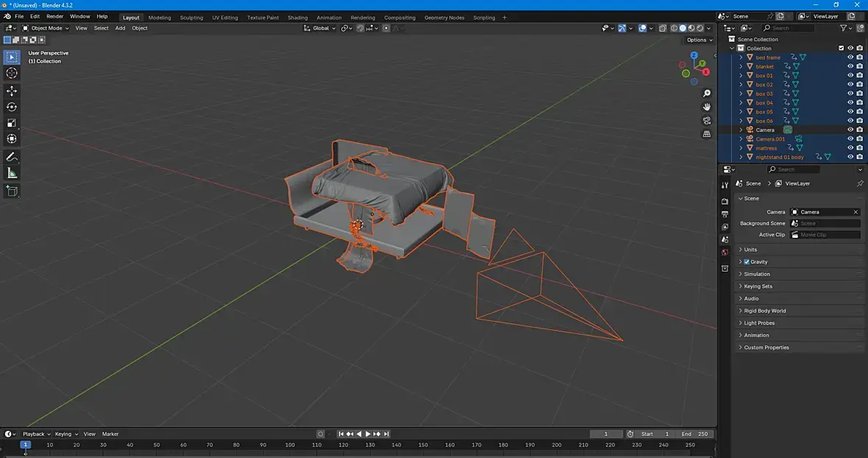The width and height of the screenshot is (868, 458).
Task: Click the outliner search field
Action: pyautogui.click(x=789, y=28)
